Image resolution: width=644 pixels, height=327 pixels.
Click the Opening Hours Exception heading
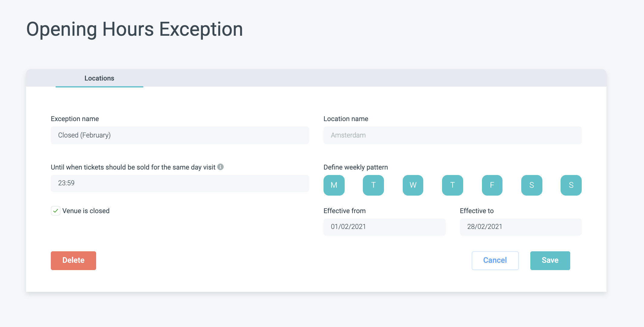click(x=135, y=29)
